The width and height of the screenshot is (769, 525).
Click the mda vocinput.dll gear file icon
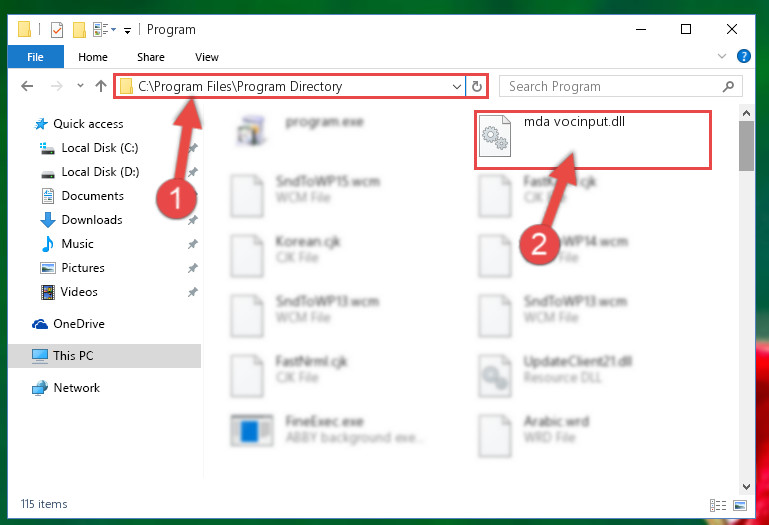[495, 136]
